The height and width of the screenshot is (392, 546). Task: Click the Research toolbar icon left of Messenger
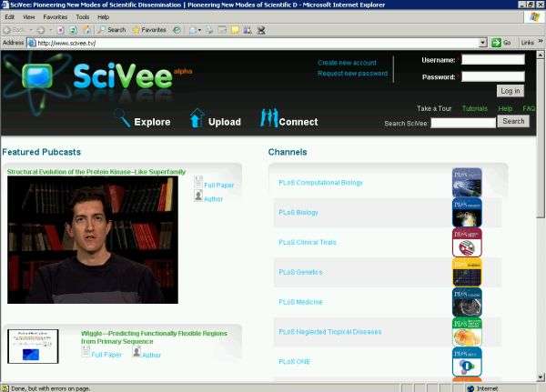coord(248,30)
